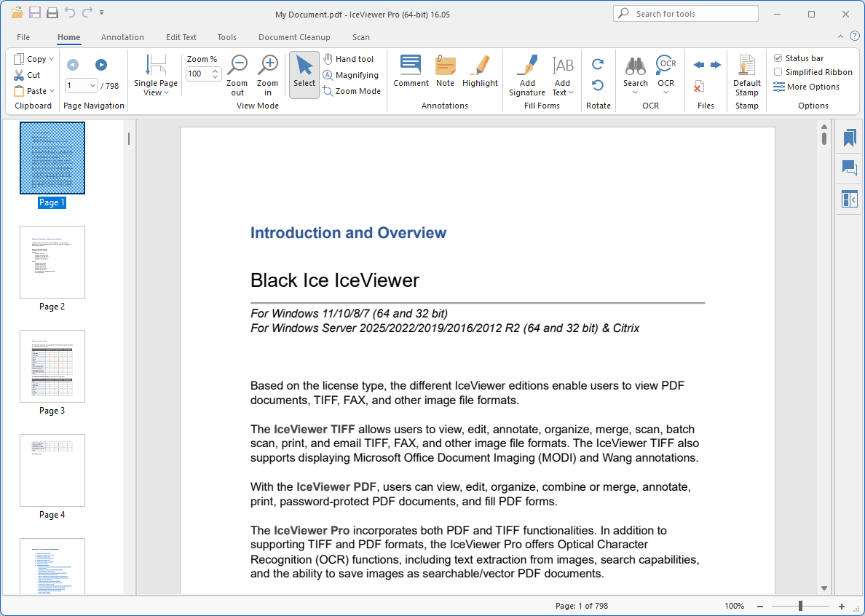Close file using red X document icon
865x616 pixels.
tap(698, 87)
